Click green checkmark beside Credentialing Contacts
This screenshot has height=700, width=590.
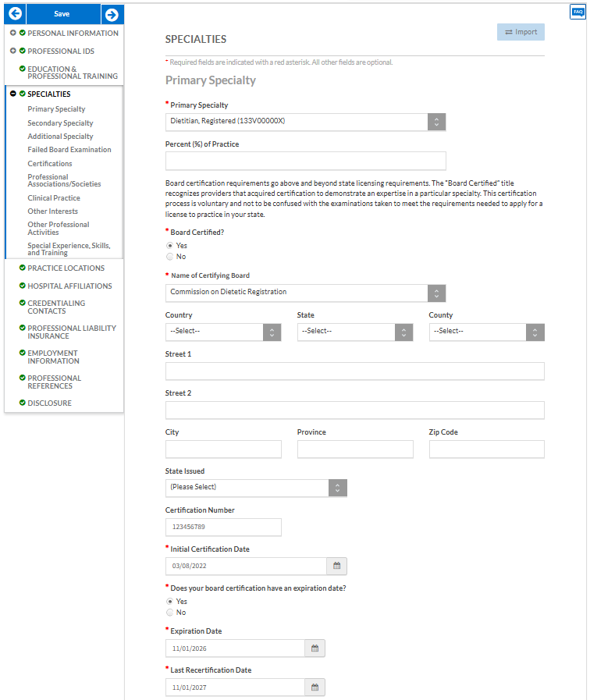[x=23, y=302]
